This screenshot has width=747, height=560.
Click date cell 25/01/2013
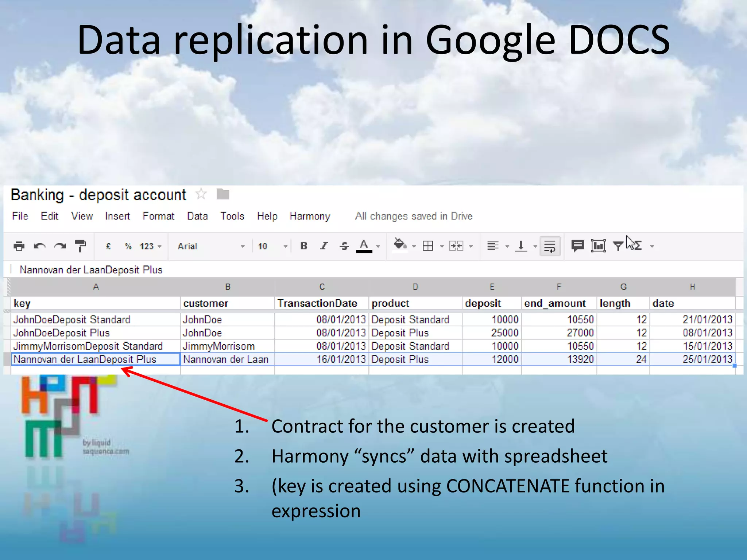click(692, 359)
